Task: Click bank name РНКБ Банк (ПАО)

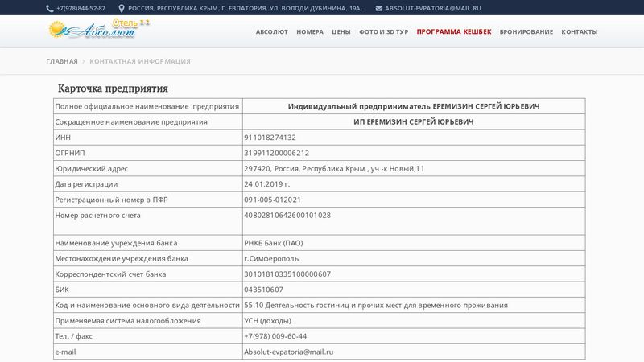Action: coord(274,243)
